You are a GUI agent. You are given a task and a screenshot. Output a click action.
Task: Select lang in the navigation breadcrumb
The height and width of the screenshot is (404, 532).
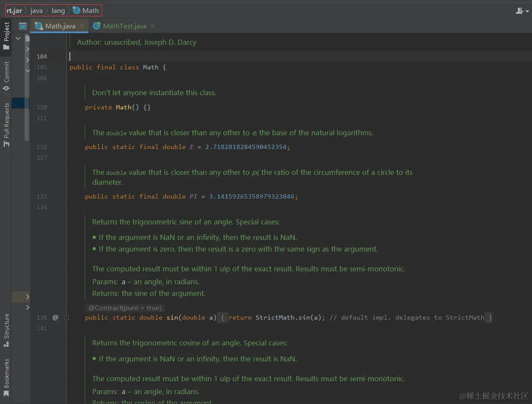tap(58, 10)
